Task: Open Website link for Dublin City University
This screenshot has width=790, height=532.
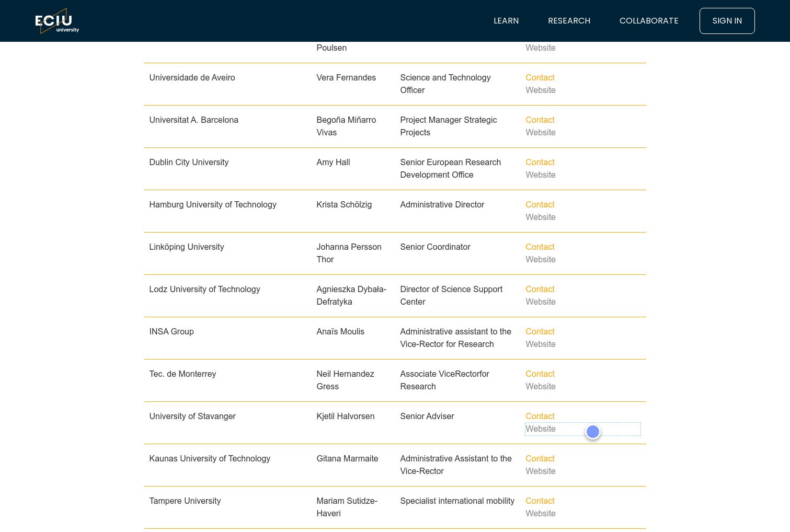Action: (541, 175)
